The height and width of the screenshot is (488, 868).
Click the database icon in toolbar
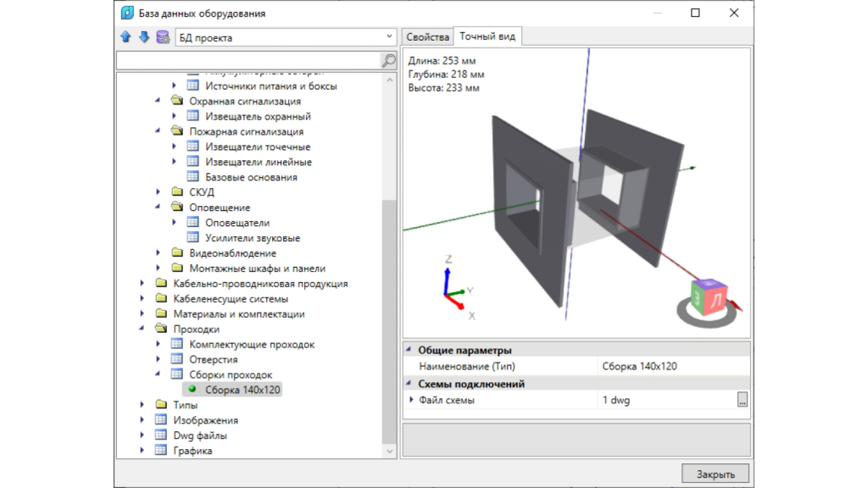(163, 37)
